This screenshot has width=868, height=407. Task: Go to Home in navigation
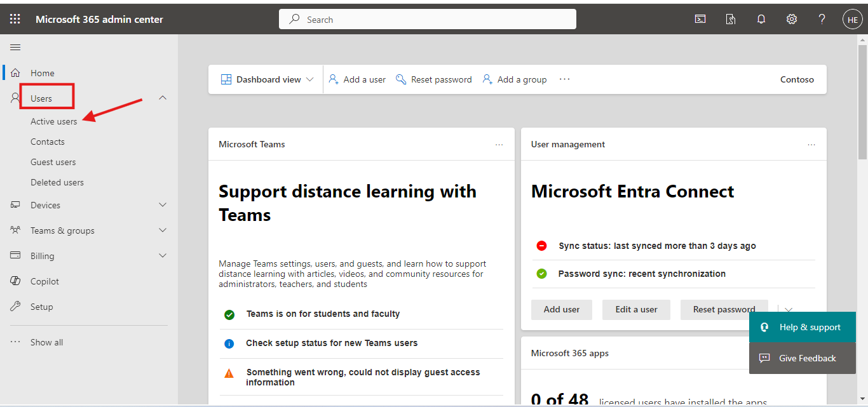click(43, 73)
